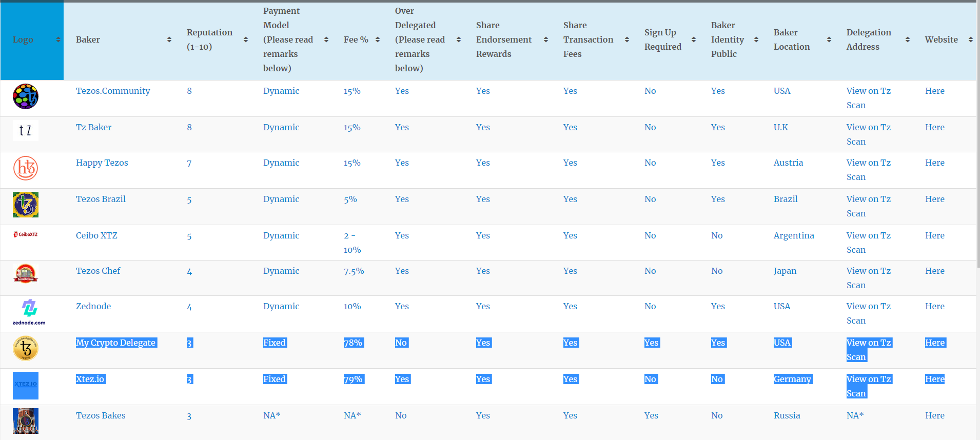Click the Tezos Chef logo

pos(26,273)
